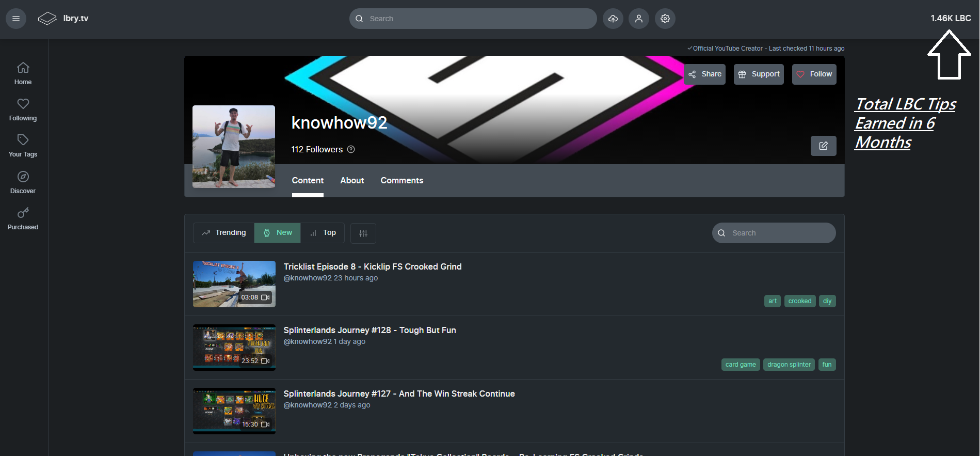Open Splinterlands Journey #127 thumbnail
The height and width of the screenshot is (456, 980).
pos(234,411)
